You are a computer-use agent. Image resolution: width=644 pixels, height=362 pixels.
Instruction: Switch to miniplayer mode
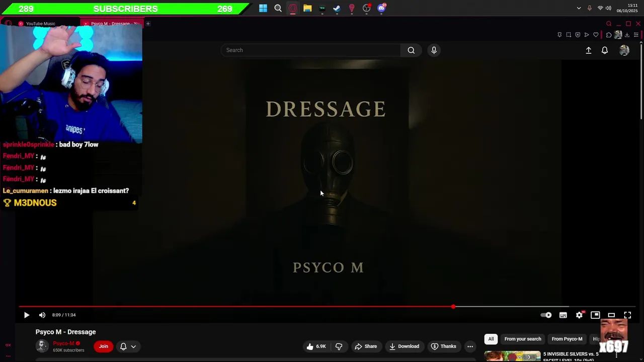pos(595,315)
